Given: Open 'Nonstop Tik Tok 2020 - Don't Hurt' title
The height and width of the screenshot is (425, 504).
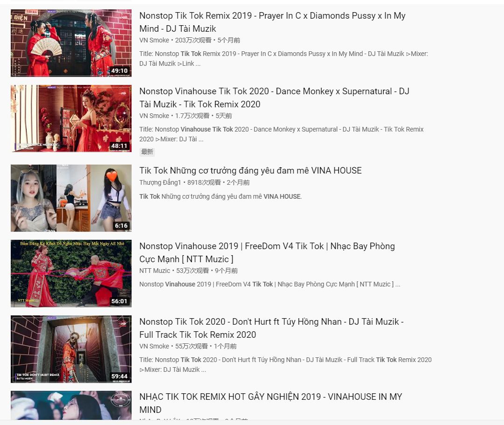Looking at the screenshot, I should click(x=271, y=328).
